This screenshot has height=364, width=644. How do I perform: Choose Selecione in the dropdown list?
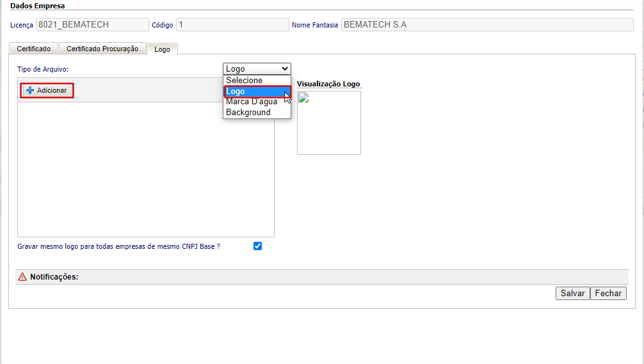point(257,81)
